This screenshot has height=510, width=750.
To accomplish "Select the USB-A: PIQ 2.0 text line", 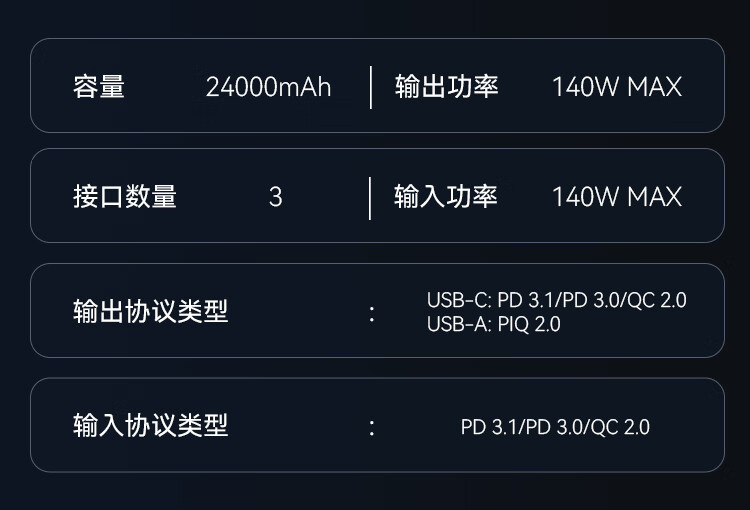I will click(x=494, y=324).
